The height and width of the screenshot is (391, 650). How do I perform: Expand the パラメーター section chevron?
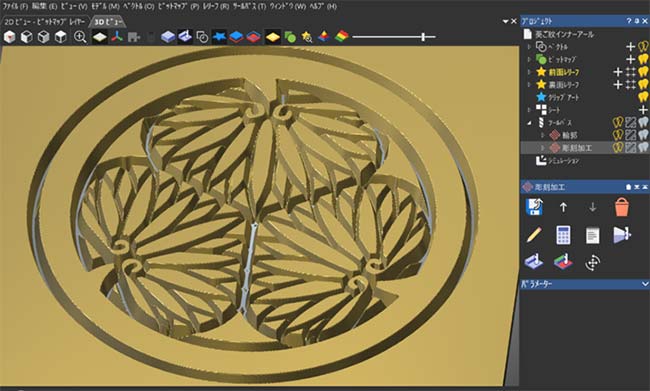pyautogui.click(x=645, y=284)
